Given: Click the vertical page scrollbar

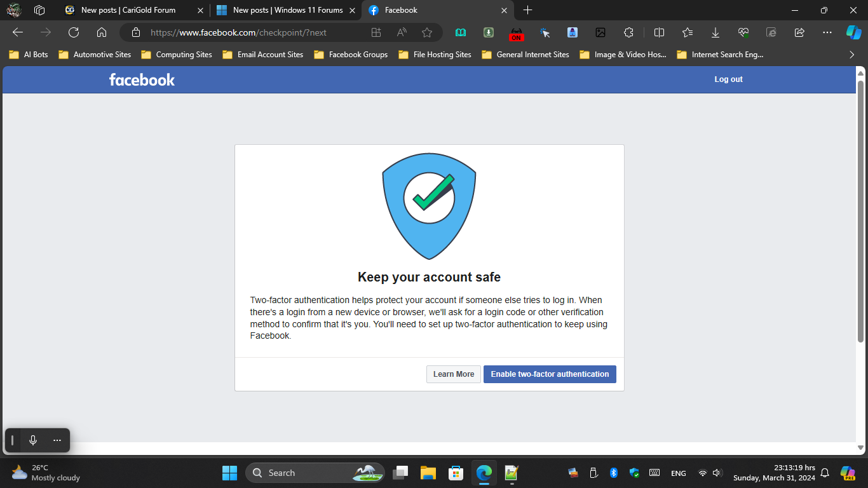Looking at the screenshot, I should 861,212.
